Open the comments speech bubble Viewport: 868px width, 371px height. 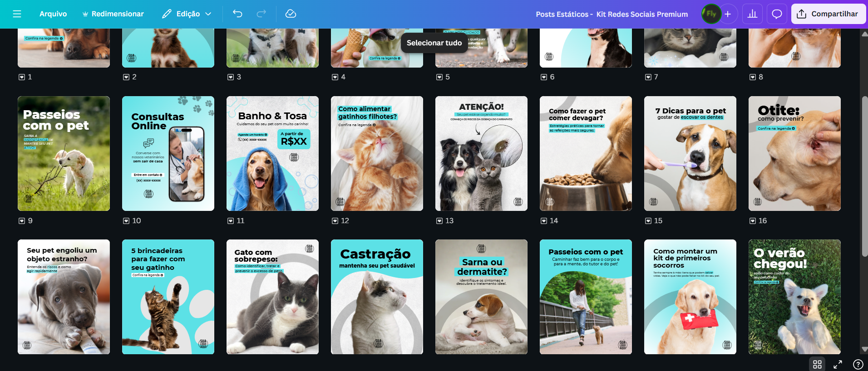tap(777, 14)
